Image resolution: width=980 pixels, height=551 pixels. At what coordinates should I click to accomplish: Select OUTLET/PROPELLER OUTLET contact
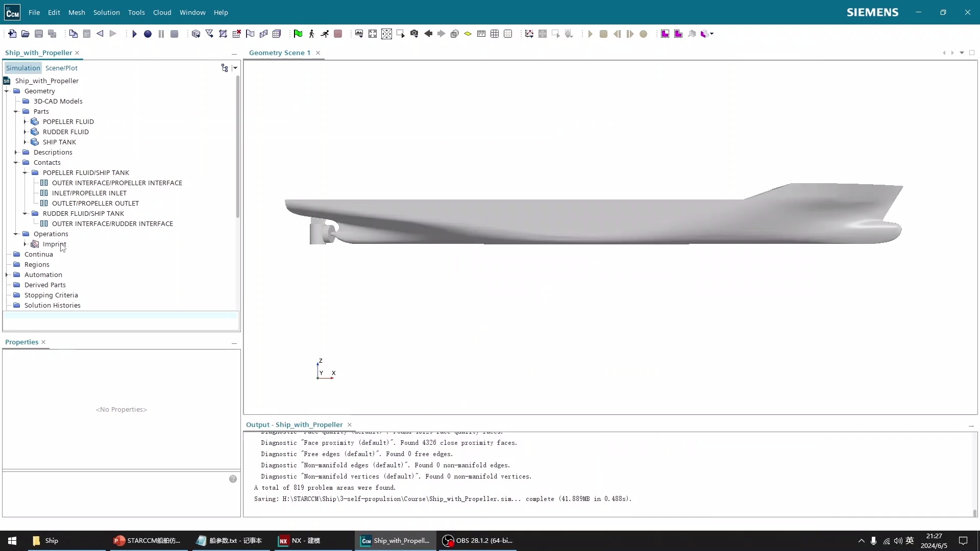point(95,203)
